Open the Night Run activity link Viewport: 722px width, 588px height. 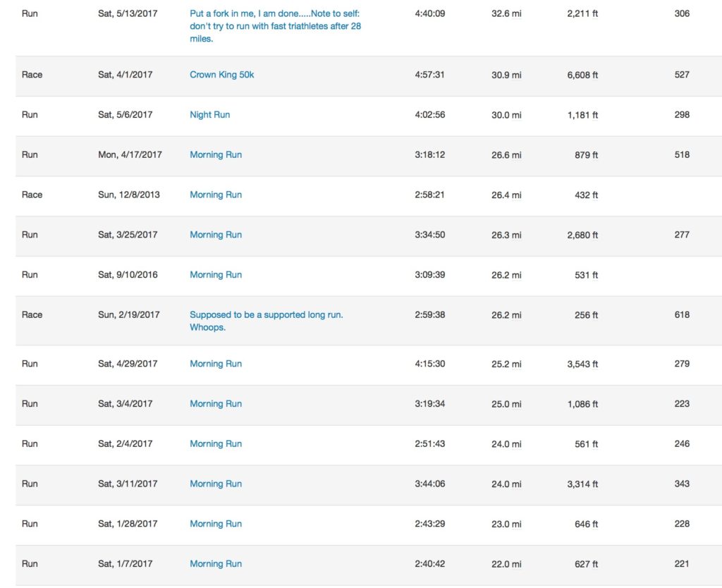[209, 115]
